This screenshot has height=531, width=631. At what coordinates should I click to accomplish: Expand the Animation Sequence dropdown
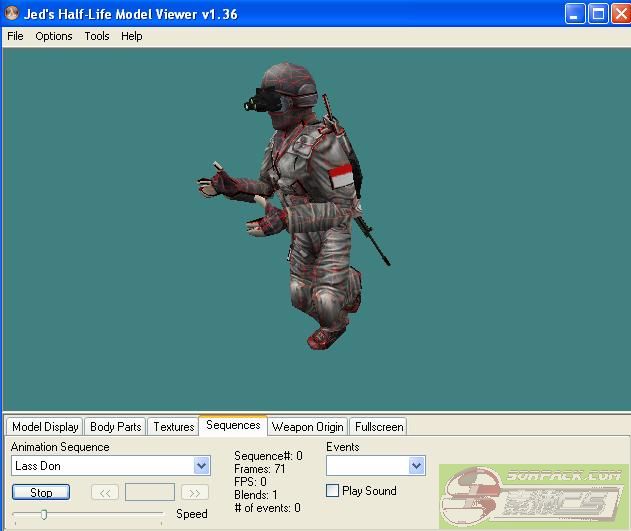pyautogui.click(x=201, y=466)
